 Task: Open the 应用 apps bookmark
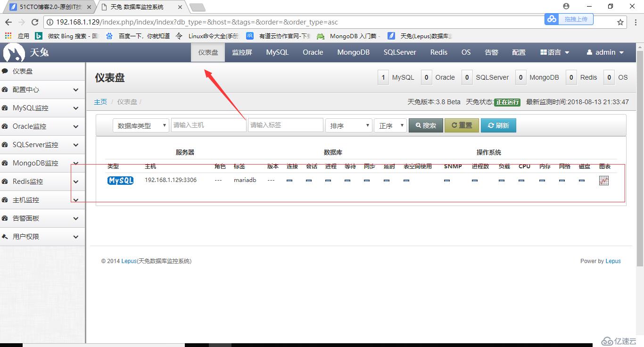(17, 36)
